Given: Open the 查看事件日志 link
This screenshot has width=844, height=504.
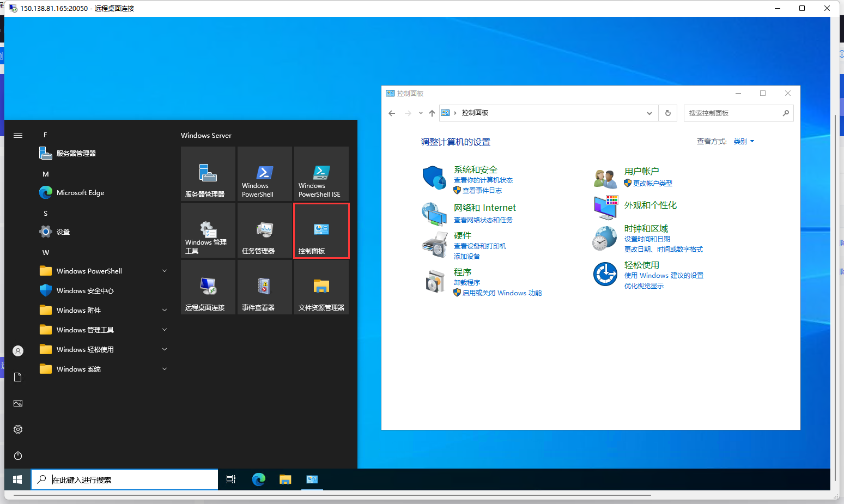Looking at the screenshot, I should pos(482,191).
